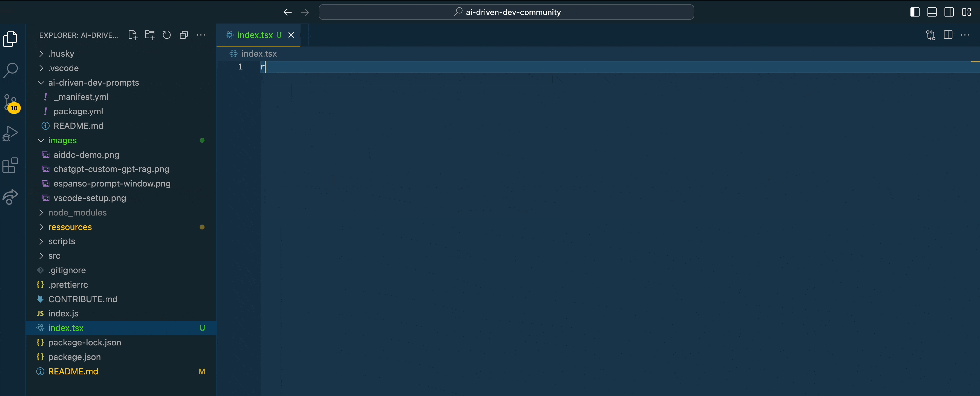Go back with the navigation arrow
980x396 pixels.
pyautogui.click(x=288, y=12)
